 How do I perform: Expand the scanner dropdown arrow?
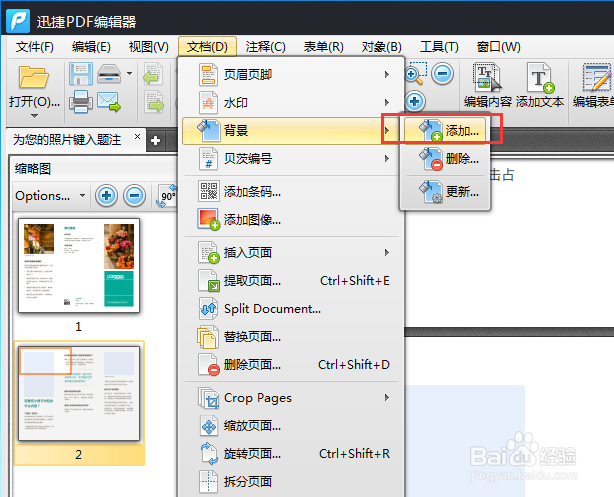point(129,73)
